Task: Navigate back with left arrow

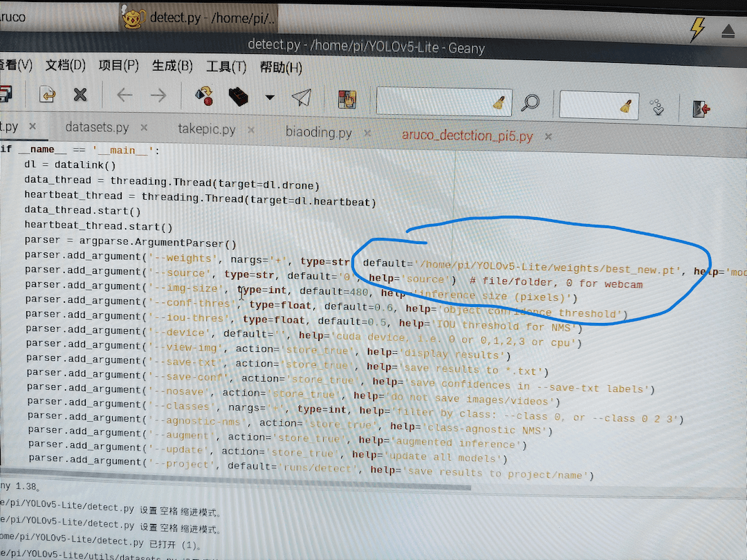Action: tap(124, 95)
